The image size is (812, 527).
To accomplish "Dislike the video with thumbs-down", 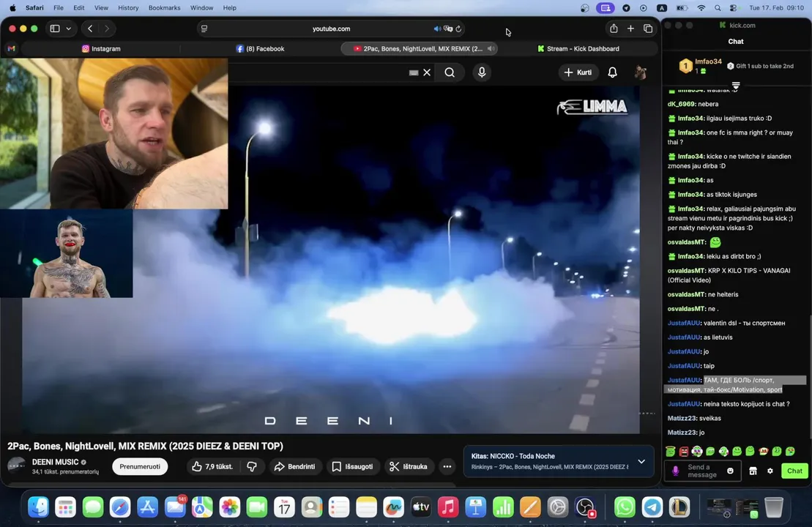I will (252, 466).
